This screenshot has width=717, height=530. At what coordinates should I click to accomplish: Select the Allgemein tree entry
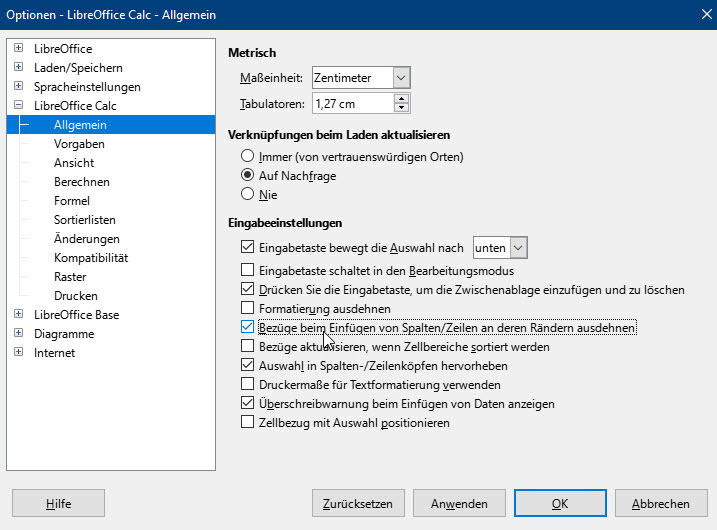[x=80, y=125]
